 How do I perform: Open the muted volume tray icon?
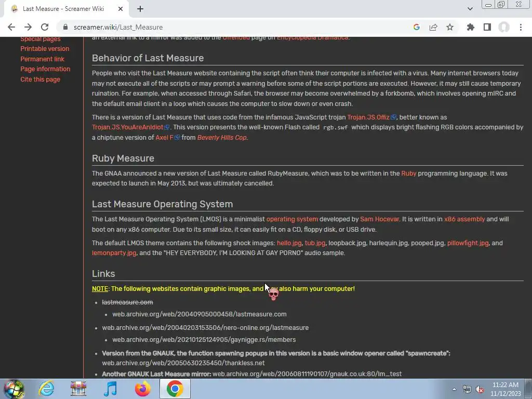pos(480,390)
